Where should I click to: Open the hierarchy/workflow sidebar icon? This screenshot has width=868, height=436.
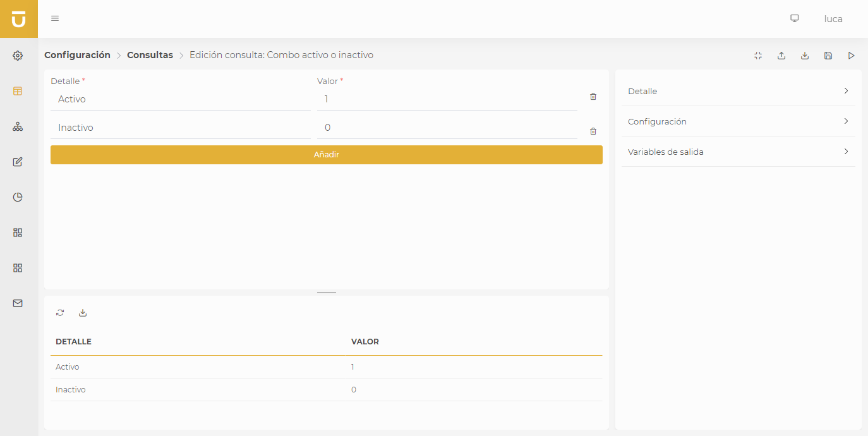point(18,126)
